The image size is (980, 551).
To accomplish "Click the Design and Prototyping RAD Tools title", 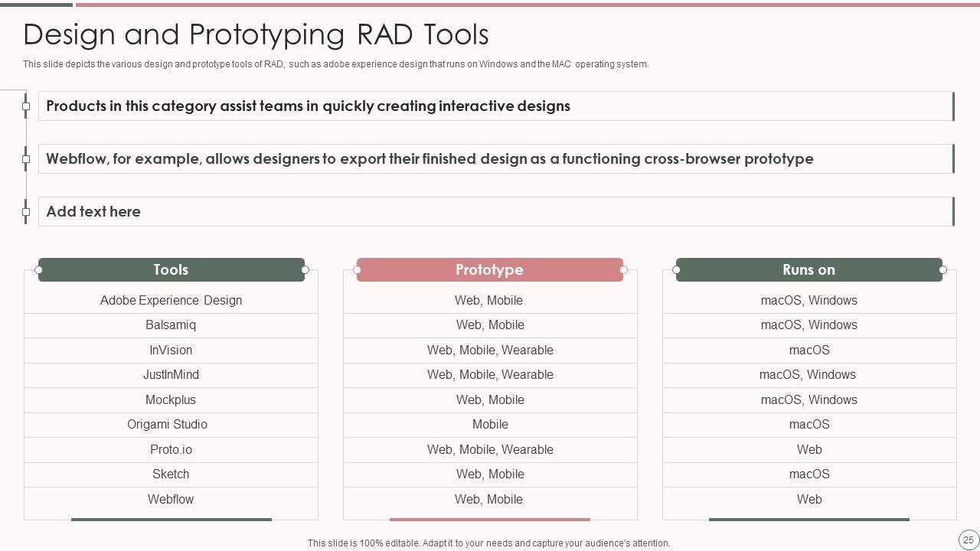I will click(256, 35).
